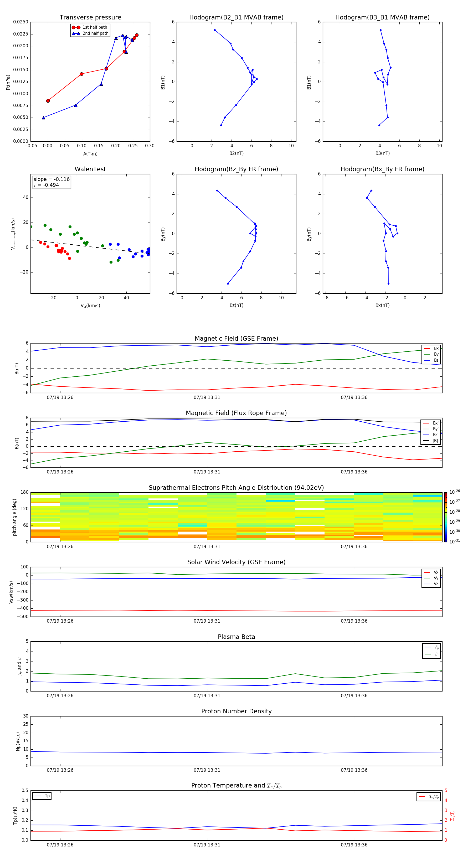Image resolution: width=473 pixels, height=868 pixels.
Task: Click the 'Transverse pressure' plot title
Action: coord(90,18)
